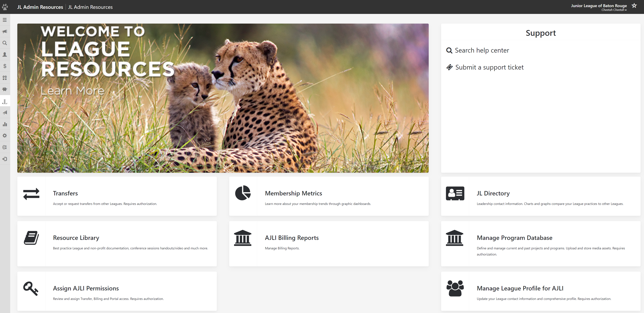The width and height of the screenshot is (644, 313).
Task: Click the megaphone announcements sidebar icon
Action: coord(5,31)
